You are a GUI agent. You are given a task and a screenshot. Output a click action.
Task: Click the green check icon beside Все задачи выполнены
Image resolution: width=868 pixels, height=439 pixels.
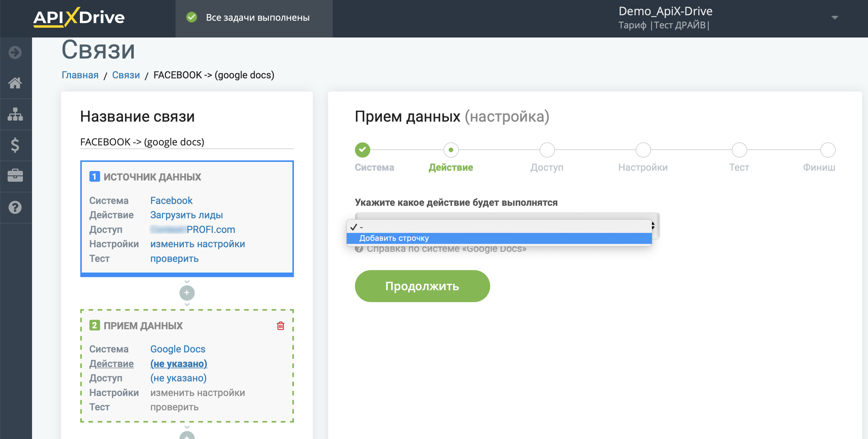click(192, 17)
